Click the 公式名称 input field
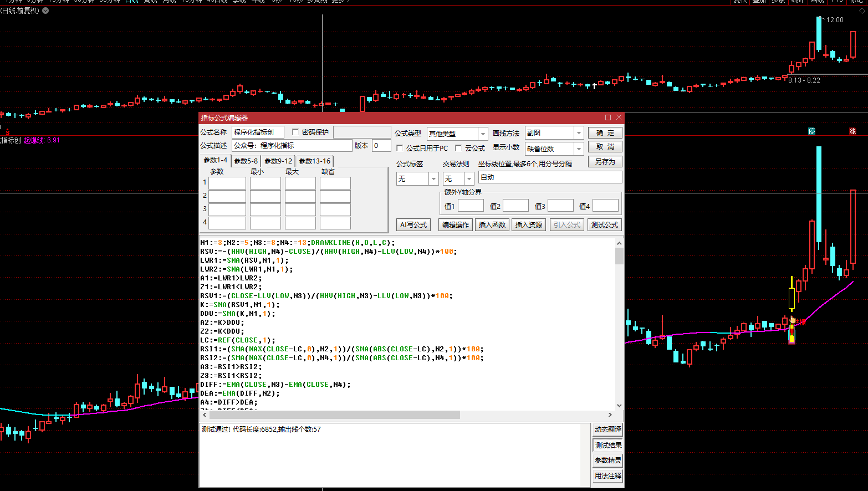Viewport: 868px width, 491px height. pyautogui.click(x=258, y=132)
